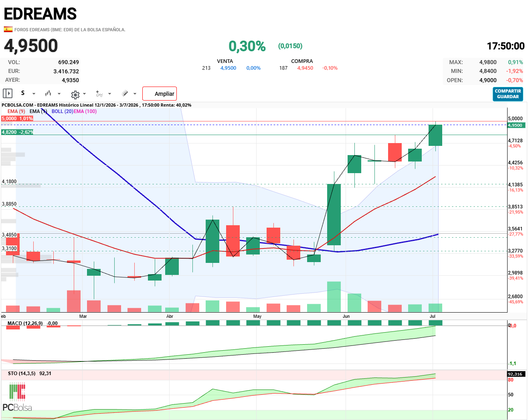528x420 pixels.
Task: Click the May label on time axis
Action: pos(257,316)
